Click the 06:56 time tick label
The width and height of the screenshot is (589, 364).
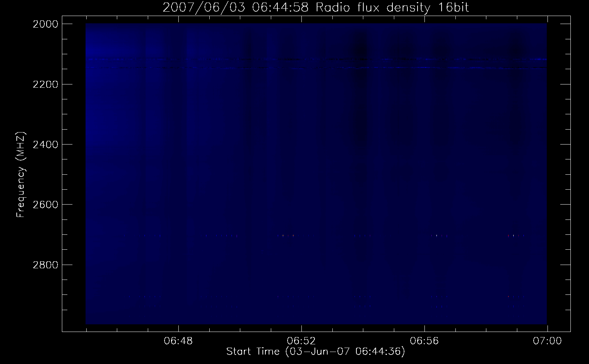(424, 341)
